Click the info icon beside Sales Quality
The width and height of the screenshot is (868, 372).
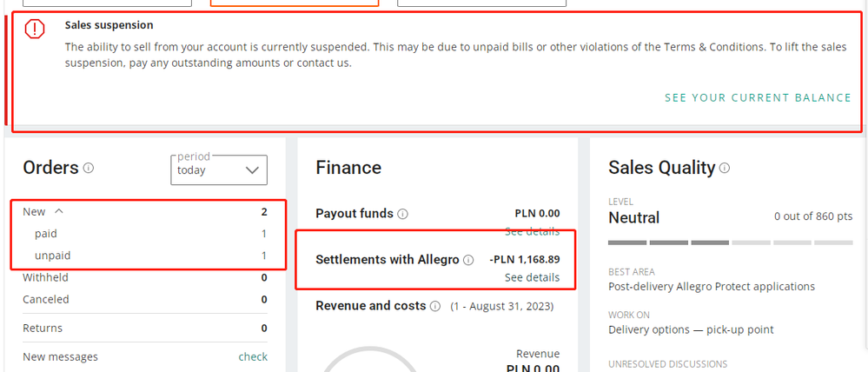click(x=724, y=168)
